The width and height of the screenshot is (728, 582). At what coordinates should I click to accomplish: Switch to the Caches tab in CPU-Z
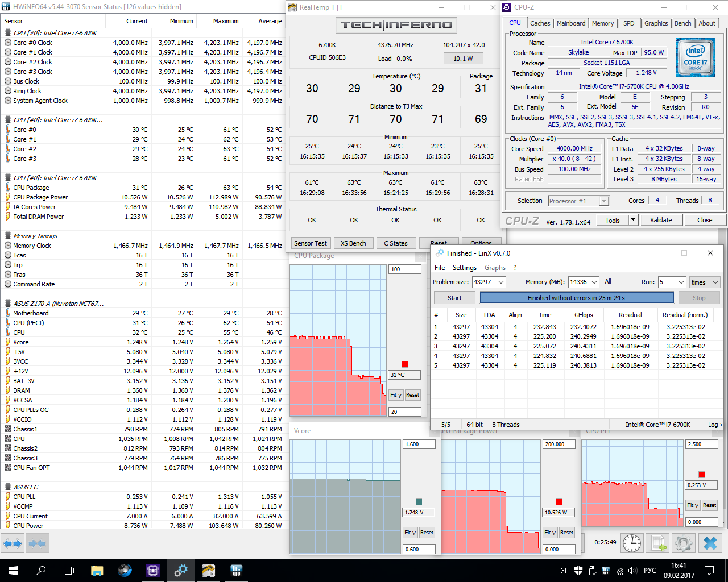[x=540, y=23]
